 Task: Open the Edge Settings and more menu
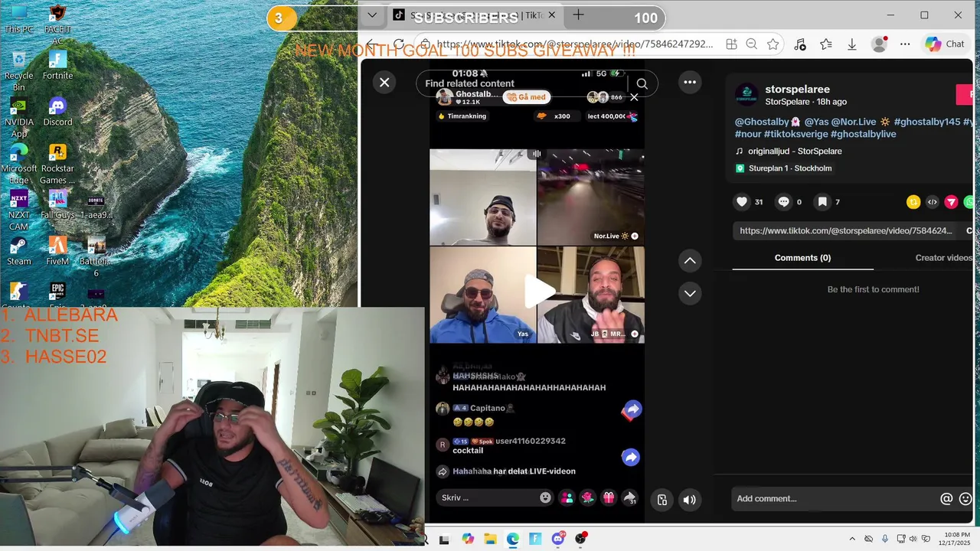click(903, 44)
